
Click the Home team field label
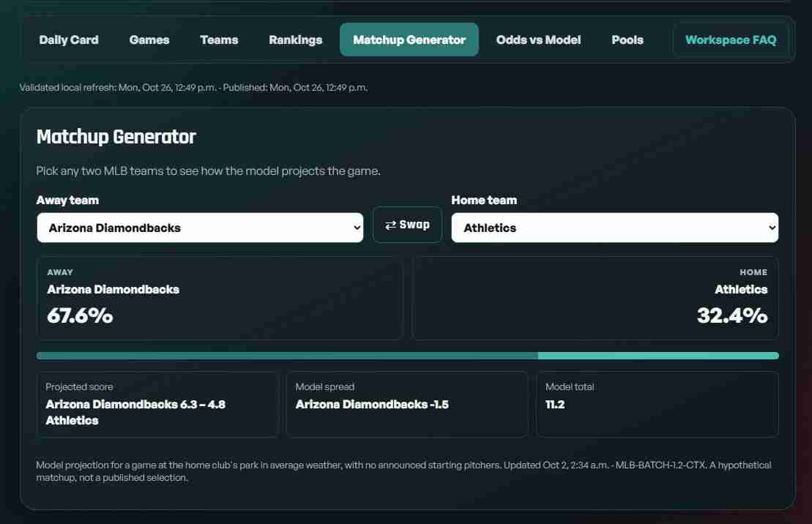pyautogui.click(x=484, y=201)
